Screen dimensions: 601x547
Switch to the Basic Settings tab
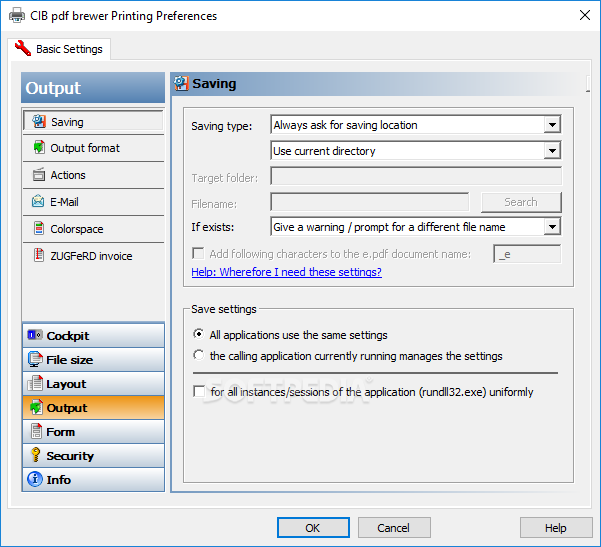[x=59, y=48]
